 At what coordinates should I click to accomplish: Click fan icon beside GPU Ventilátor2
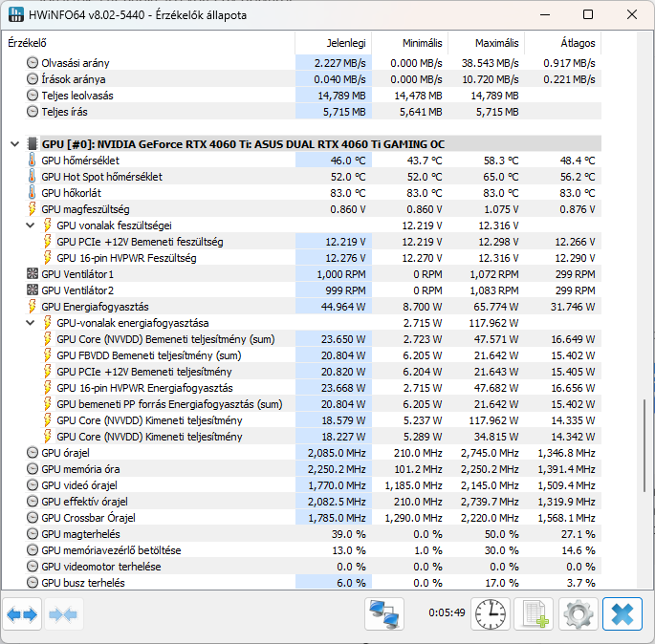point(33,290)
